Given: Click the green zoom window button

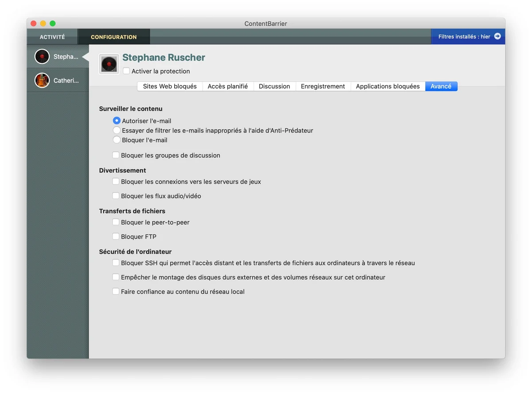Looking at the screenshot, I should click(x=53, y=23).
